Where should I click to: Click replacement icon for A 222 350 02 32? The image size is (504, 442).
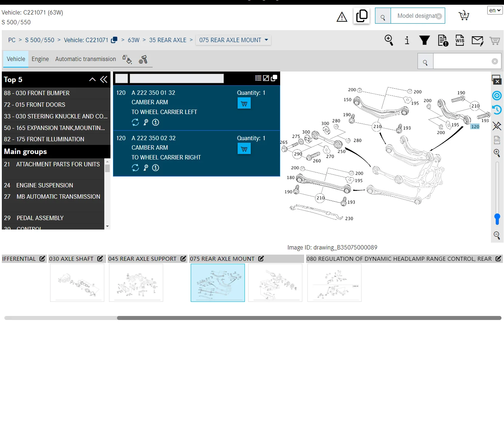point(136,167)
